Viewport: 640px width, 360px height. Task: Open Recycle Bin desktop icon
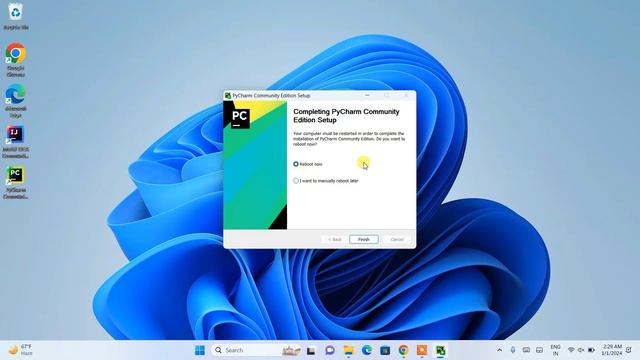click(x=16, y=17)
